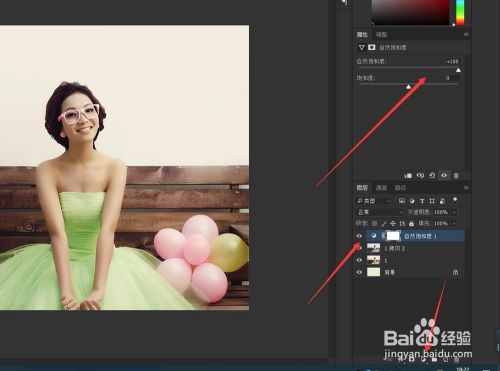Filter layers by pixel layers icon

(x=402, y=201)
